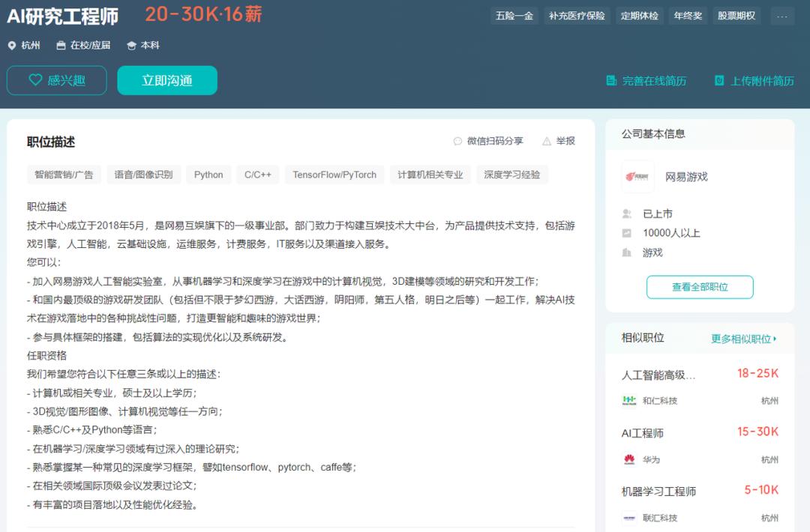Screen dimensions: 810x532
Task: Click the WeChat share icon
Action: (x=457, y=142)
